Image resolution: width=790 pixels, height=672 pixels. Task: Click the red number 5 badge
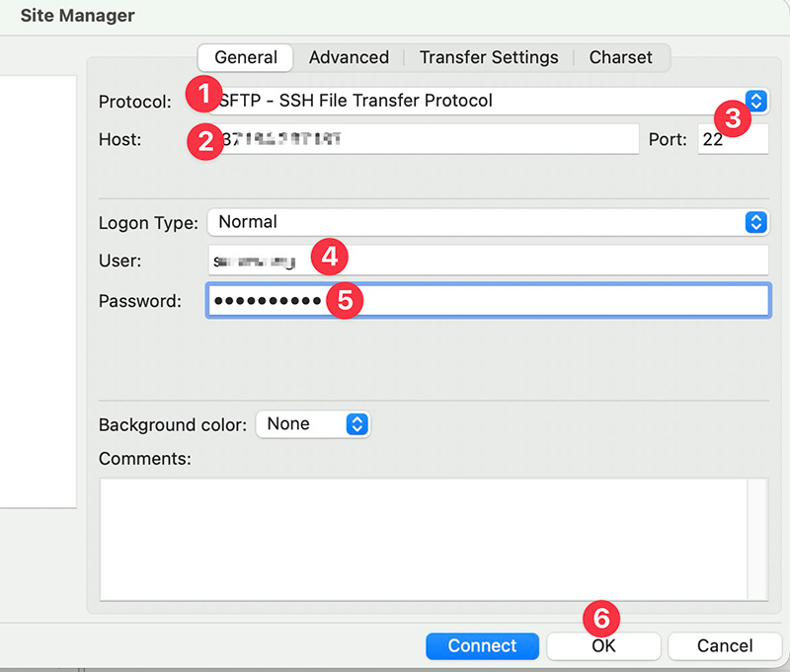coord(345,300)
